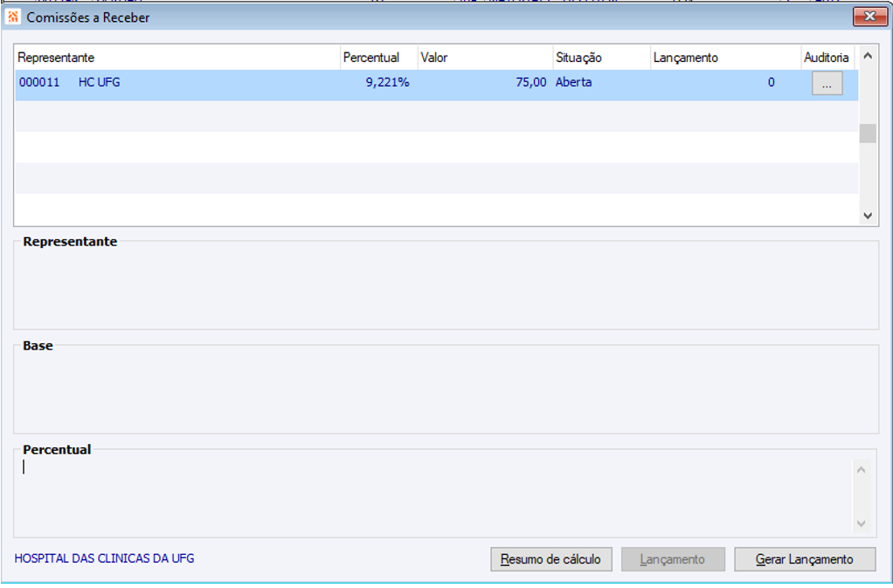Click the orange app icon in title bar
Screen dimensions: 893x588
(13, 17)
